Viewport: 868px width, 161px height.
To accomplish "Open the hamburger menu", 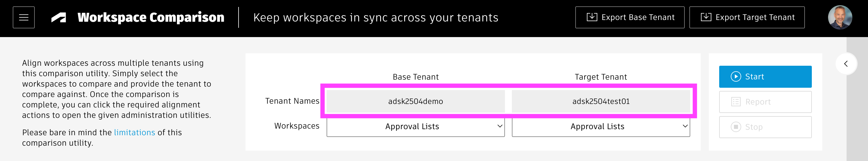I will tap(23, 17).
